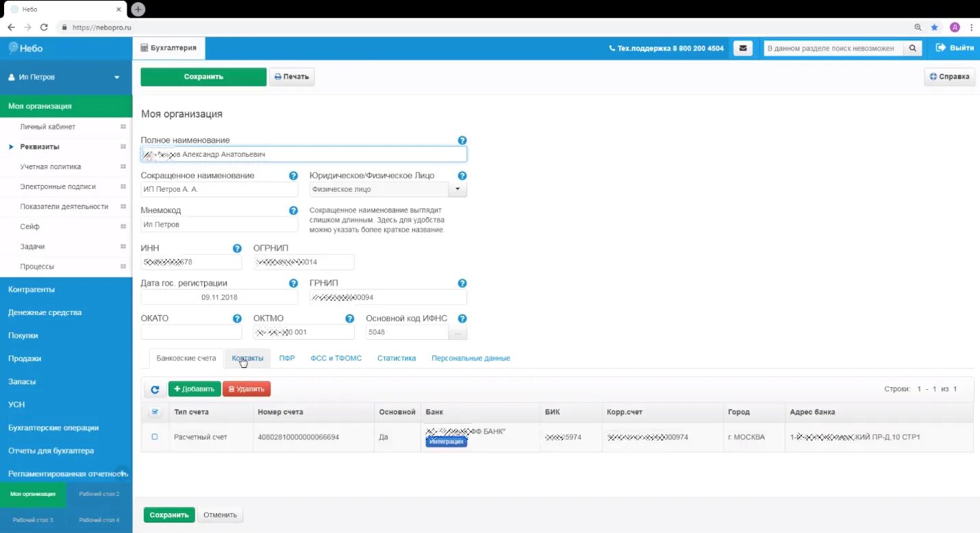
Task: Click grid icon next to Учетная политика
Action: [x=123, y=166]
